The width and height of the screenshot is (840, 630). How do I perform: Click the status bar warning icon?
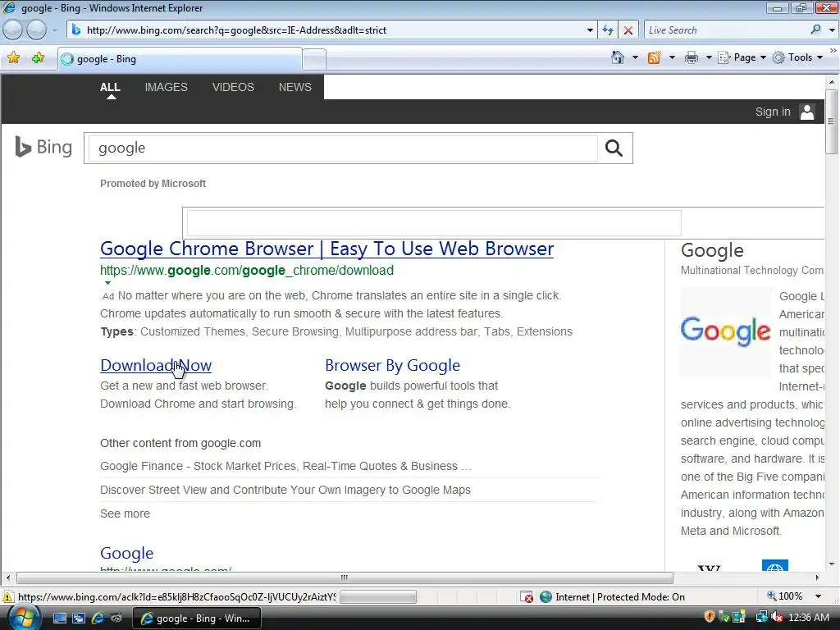click(8, 597)
